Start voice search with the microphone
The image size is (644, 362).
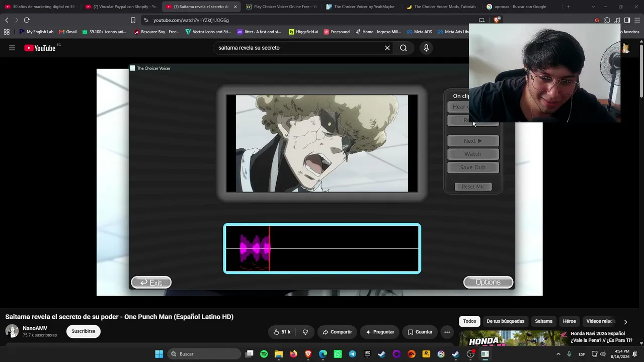tap(426, 48)
